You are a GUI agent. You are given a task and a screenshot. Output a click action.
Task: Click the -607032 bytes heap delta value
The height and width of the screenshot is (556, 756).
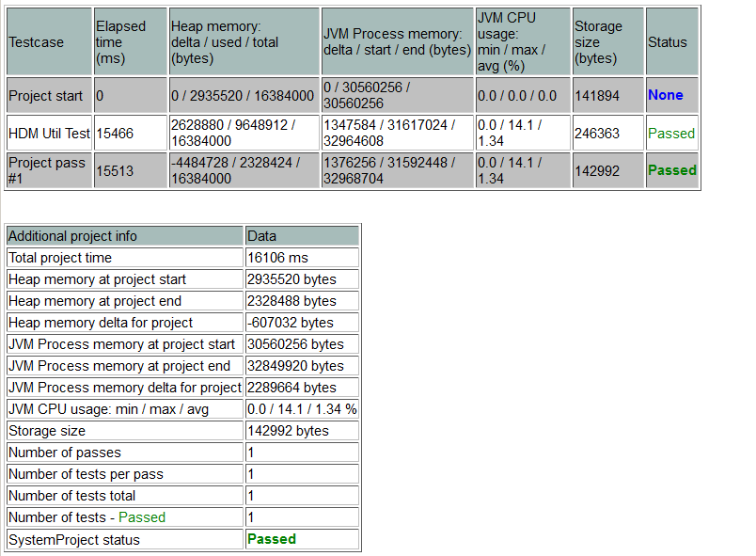coord(290,323)
